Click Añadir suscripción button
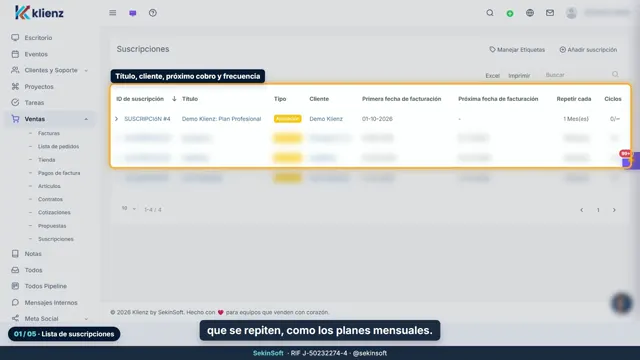Image resolution: width=640 pixels, height=360 pixels. (x=588, y=49)
